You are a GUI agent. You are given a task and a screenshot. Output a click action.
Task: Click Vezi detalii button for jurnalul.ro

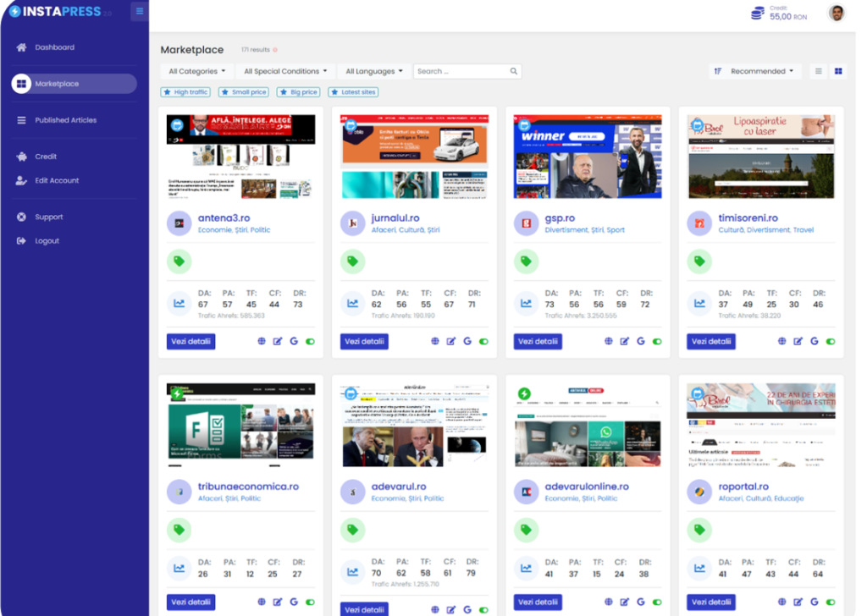click(364, 342)
